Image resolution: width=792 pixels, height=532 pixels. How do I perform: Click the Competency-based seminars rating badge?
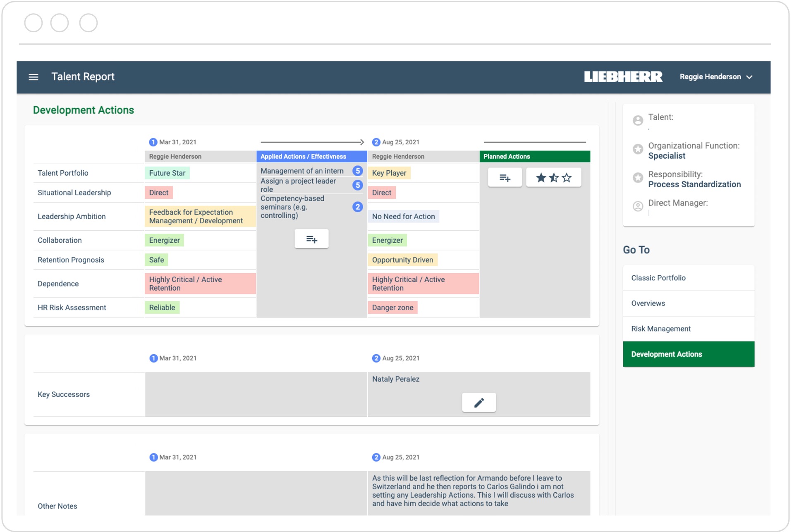(357, 207)
